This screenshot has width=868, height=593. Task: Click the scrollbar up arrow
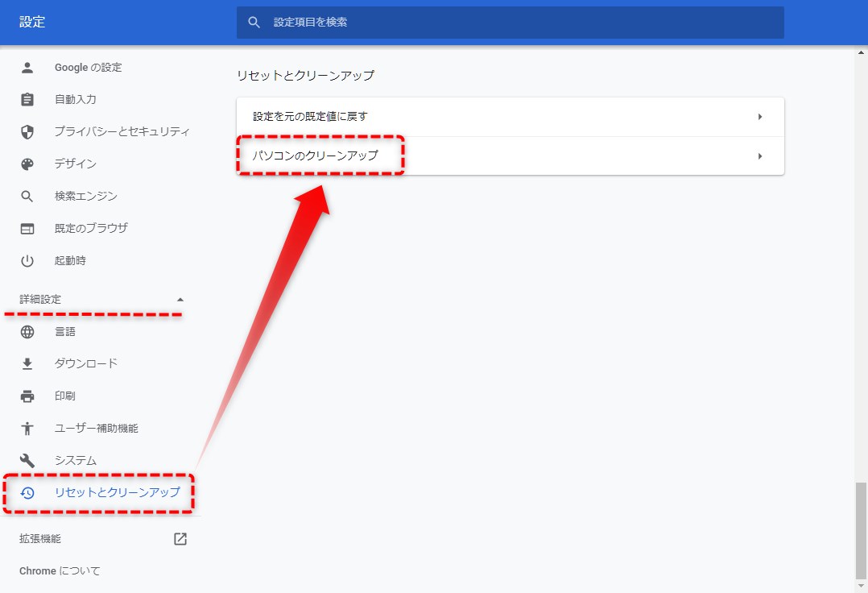click(861, 52)
